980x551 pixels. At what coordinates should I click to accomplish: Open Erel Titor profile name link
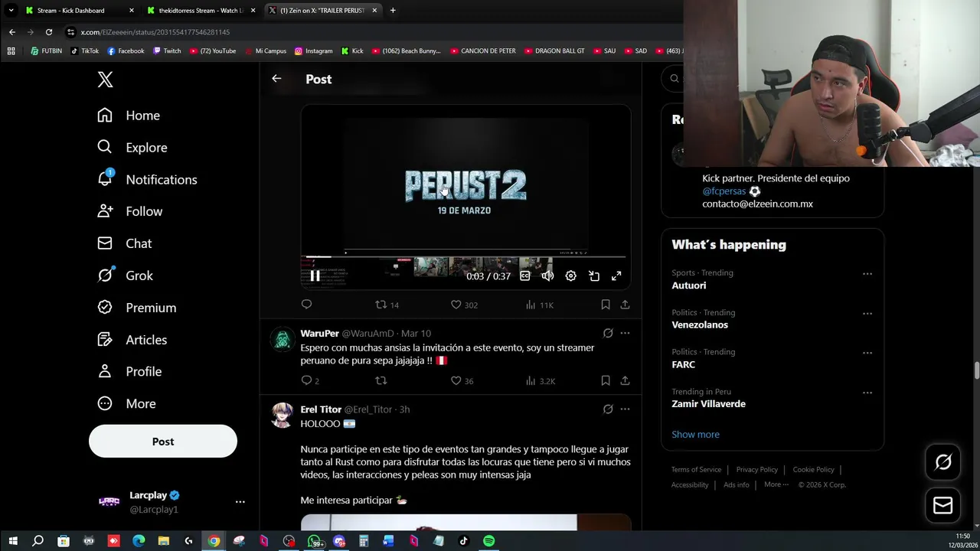coord(321,409)
